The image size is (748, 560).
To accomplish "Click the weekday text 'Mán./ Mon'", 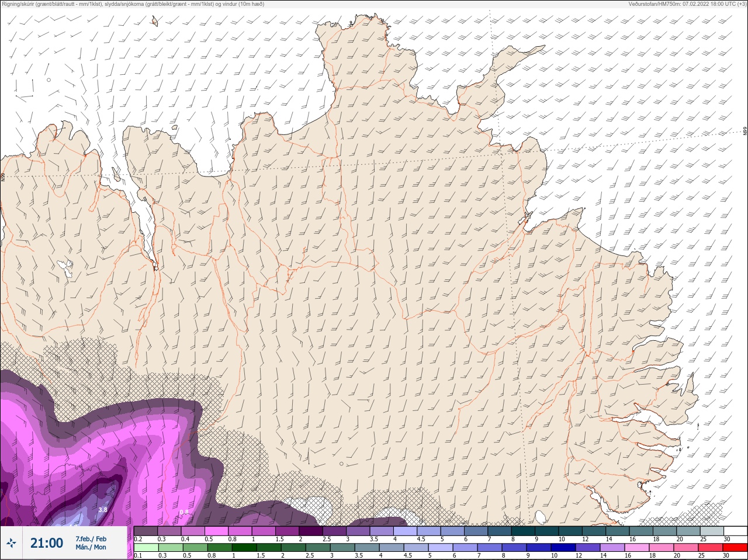I will coord(91,547).
